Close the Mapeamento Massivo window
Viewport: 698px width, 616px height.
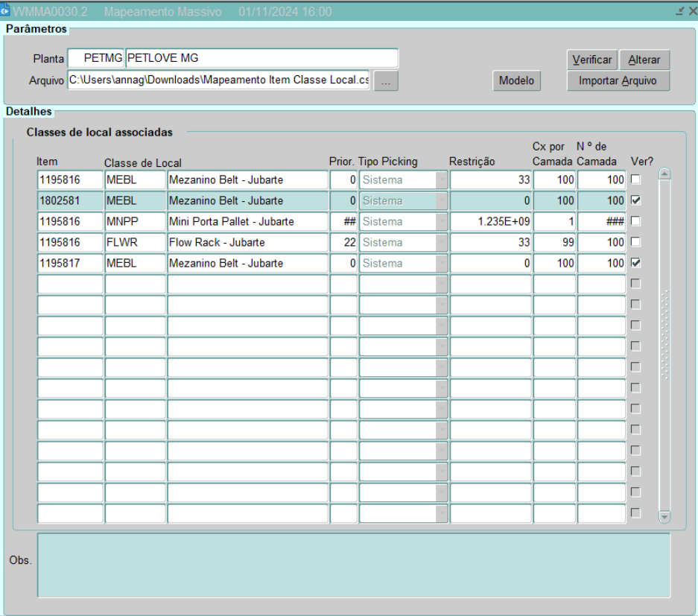pos(691,12)
